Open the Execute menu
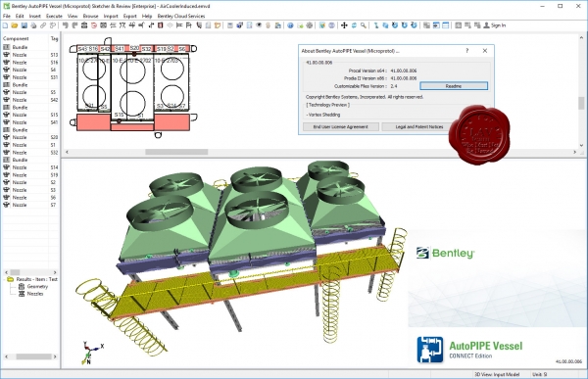Screen dimensions: 588x379 [54, 16]
